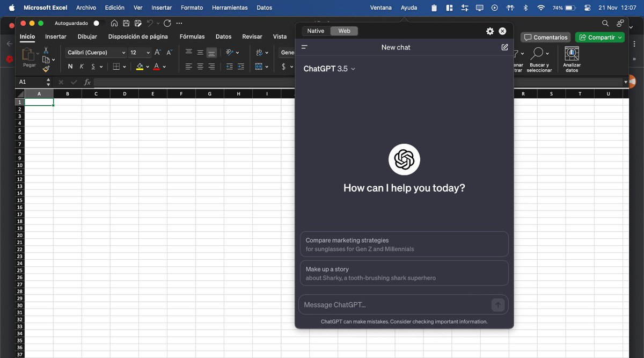
Task: Align text right in the ribbon
Action: coord(211,67)
